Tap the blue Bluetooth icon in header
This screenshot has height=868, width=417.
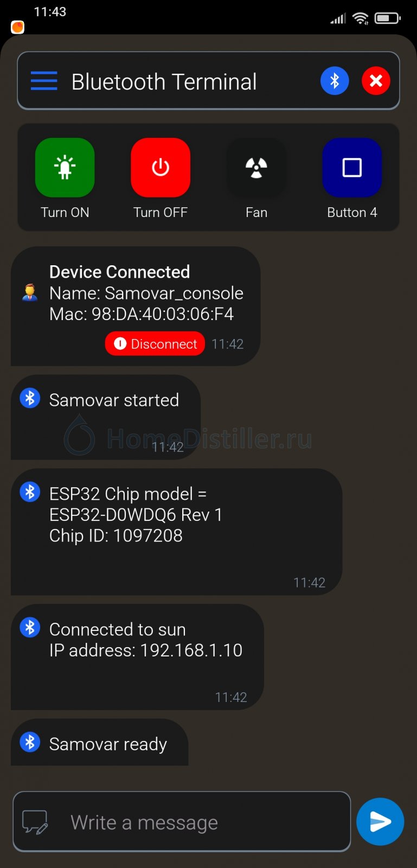click(335, 81)
